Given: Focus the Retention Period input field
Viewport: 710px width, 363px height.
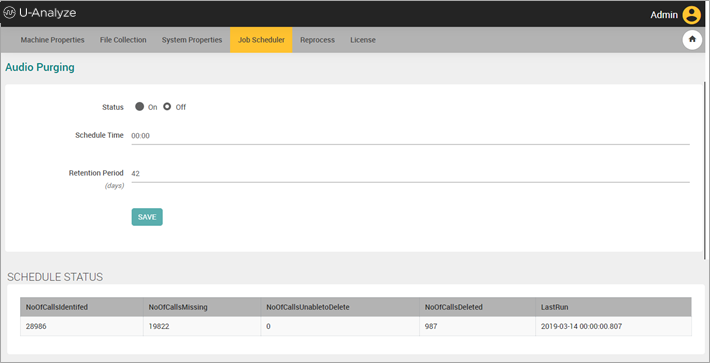Looking at the screenshot, I should pyautogui.click(x=410, y=174).
